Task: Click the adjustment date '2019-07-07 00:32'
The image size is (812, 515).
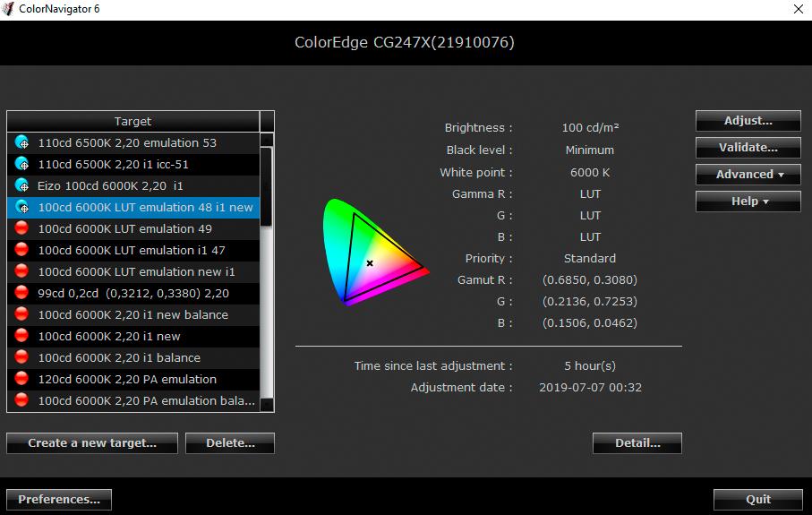Action: [x=590, y=388]
